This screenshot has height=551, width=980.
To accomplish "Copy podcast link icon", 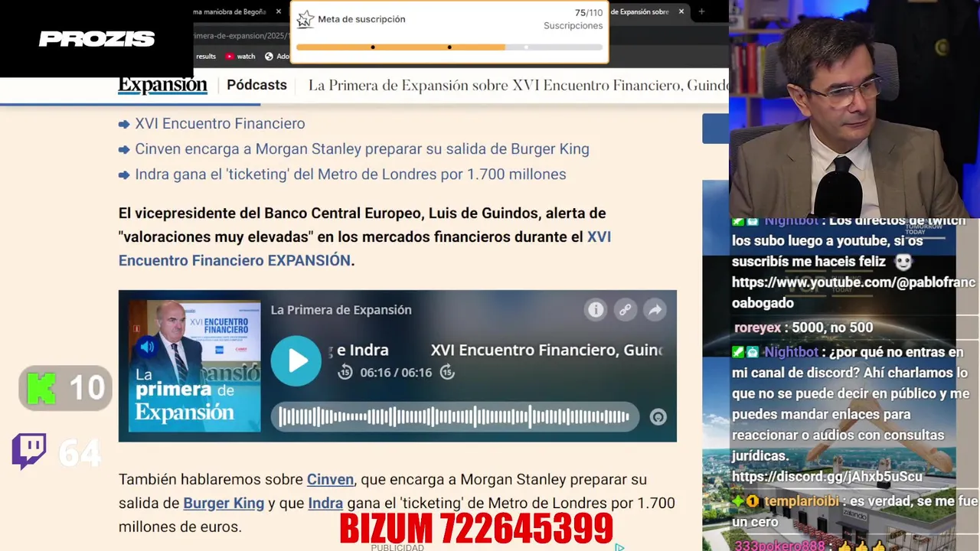I will tap(626, 310).
